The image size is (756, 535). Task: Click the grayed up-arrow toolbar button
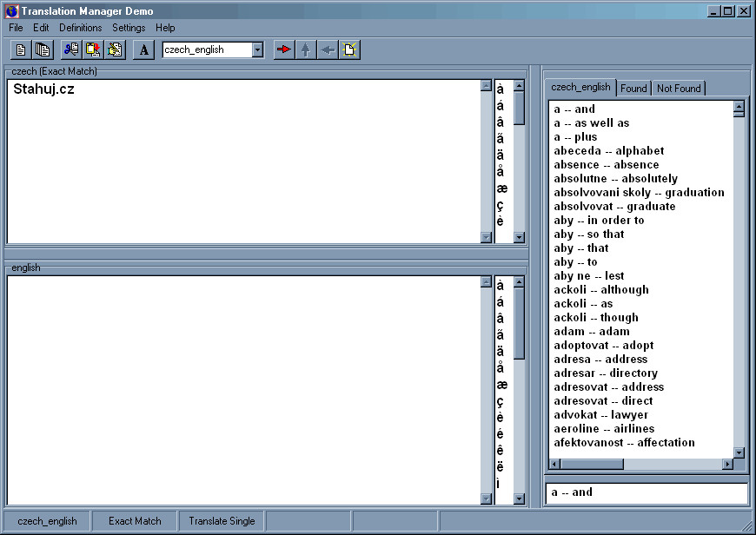tap(306, 50)
